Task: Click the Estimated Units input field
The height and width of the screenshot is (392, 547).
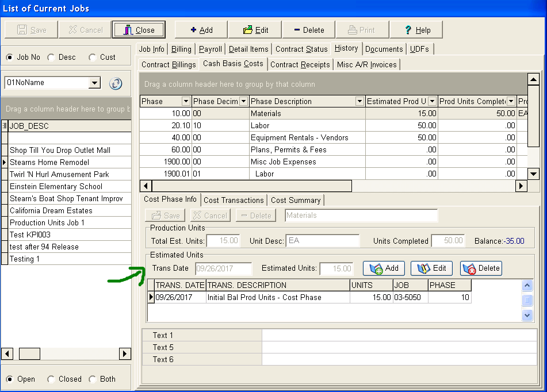Action: 336,268
